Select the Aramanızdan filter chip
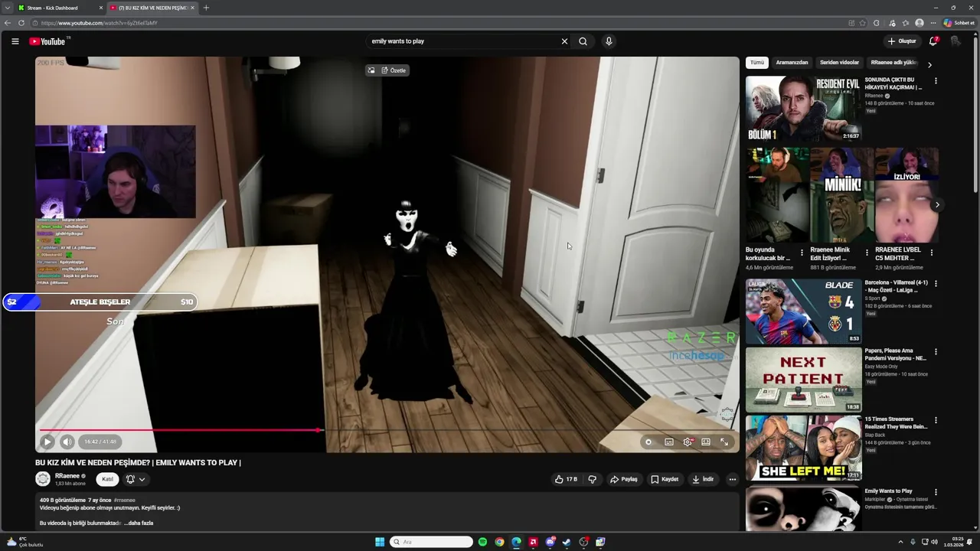This screenshot has width=980, height=551. [792, 63]
